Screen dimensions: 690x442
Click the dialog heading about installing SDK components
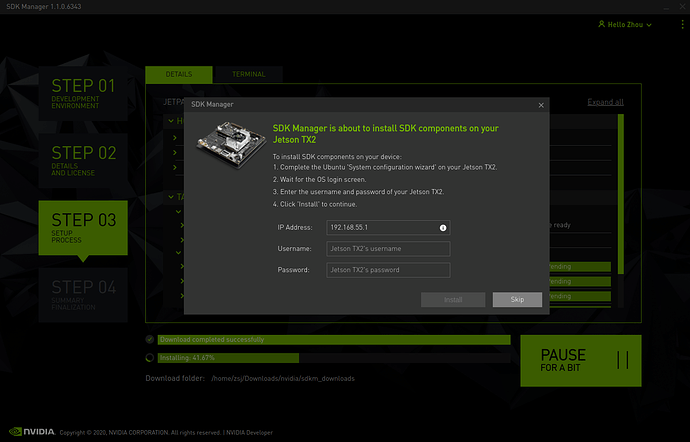(x=385, y=134)
